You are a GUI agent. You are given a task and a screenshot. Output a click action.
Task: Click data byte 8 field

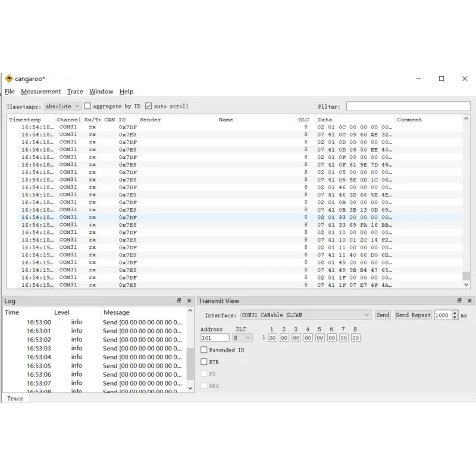355,337
